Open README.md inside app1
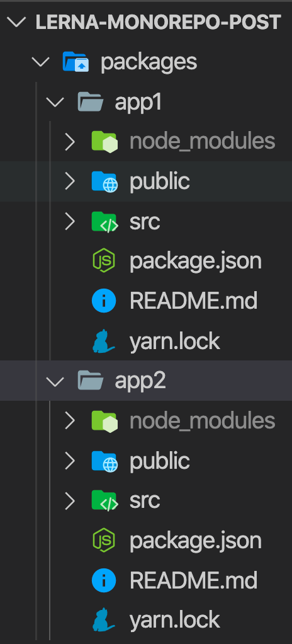 point(194,301)
